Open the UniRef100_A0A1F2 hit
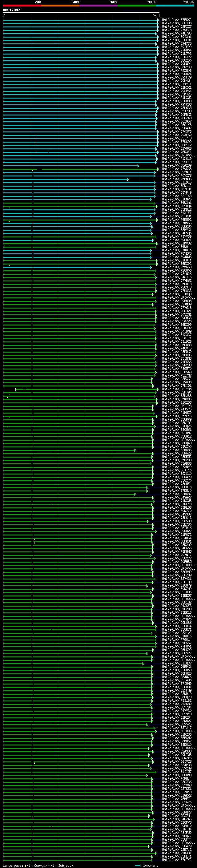The height and width of the screenshot is (868, 197). (177, 145)
